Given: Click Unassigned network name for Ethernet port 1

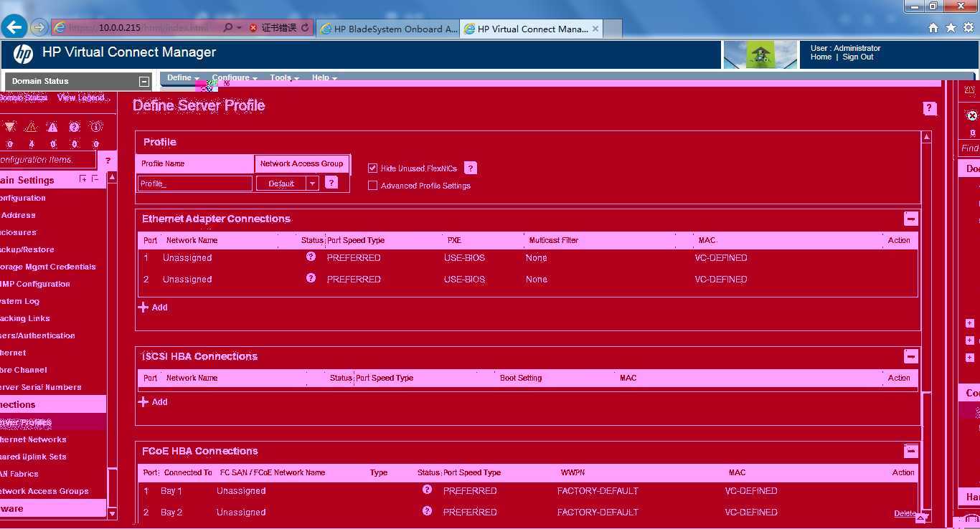Looking at the screenshot, I should (187, 258).
